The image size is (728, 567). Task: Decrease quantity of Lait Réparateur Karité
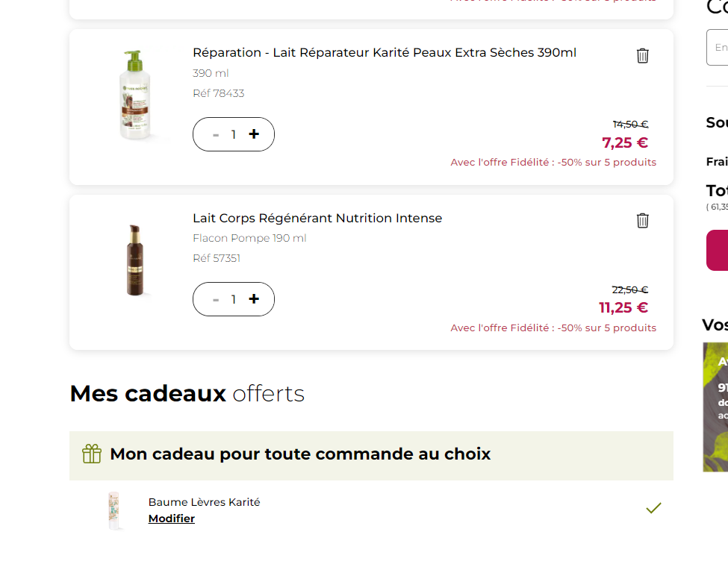pyautogui.click(x=216, y=135)
